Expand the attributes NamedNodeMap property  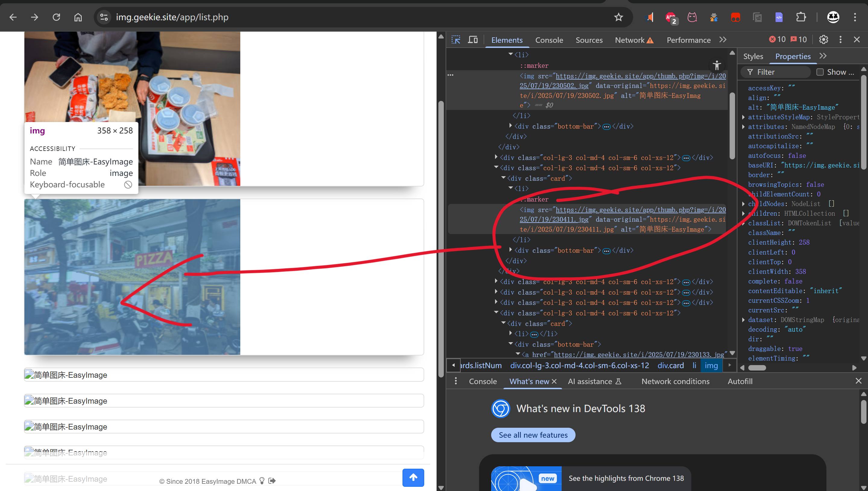743,127
